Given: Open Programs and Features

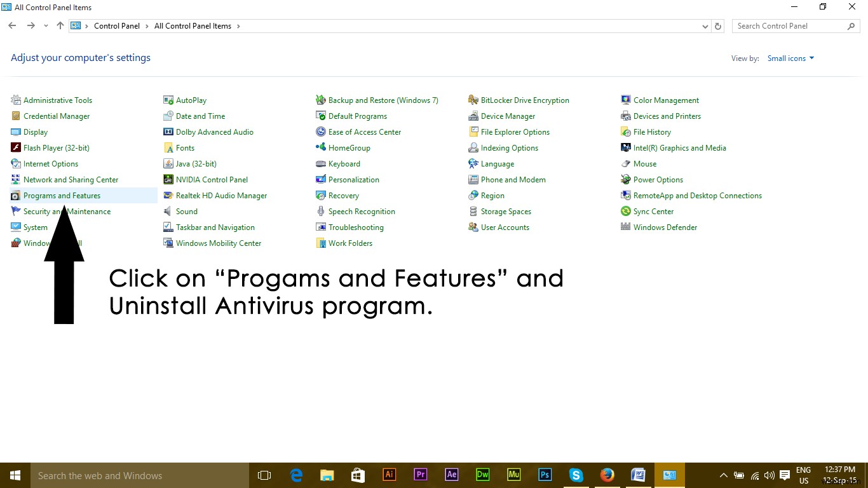Looking at the screenshot, I should pyautogui.click(x=62, y=196).
